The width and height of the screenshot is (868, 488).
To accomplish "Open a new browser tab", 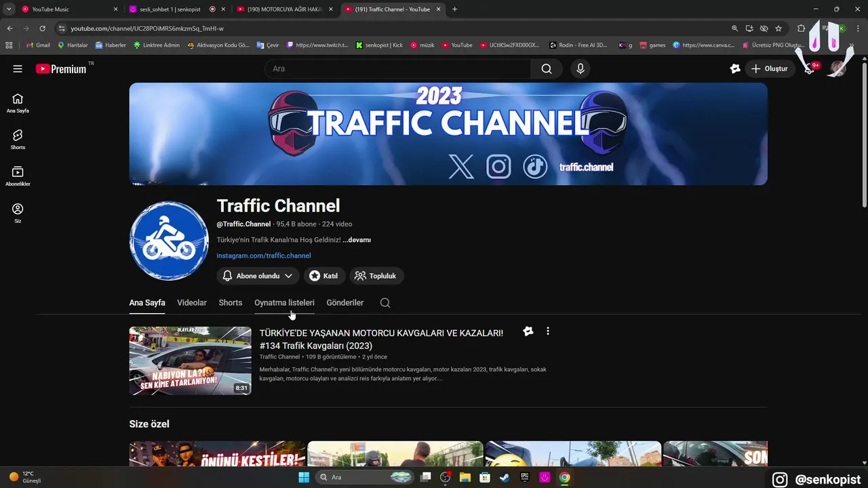I will pos(454,9).
